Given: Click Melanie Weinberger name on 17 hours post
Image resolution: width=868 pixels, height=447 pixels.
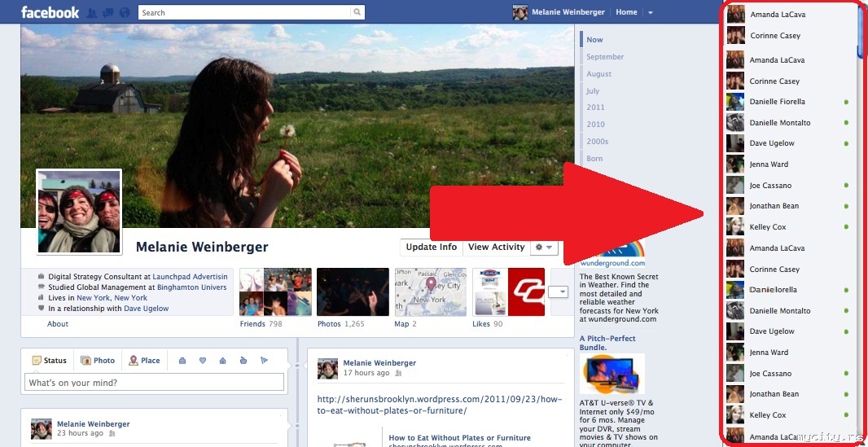Looking at the screenshot, I should 379,363.
